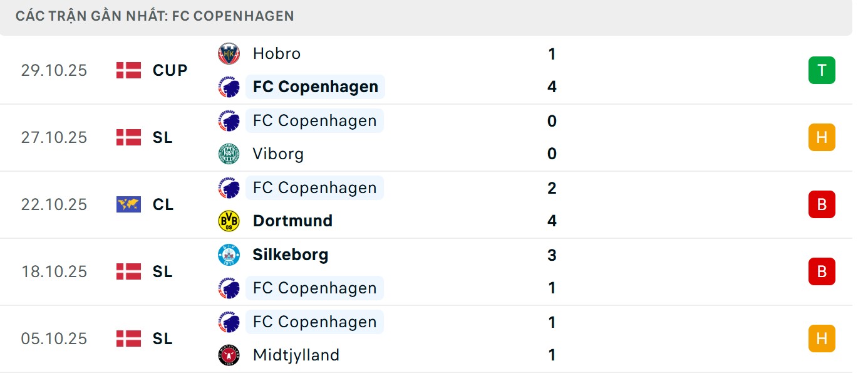
Task: Toggle the yellow H badge for Viborg match
Action: [821, 137]
